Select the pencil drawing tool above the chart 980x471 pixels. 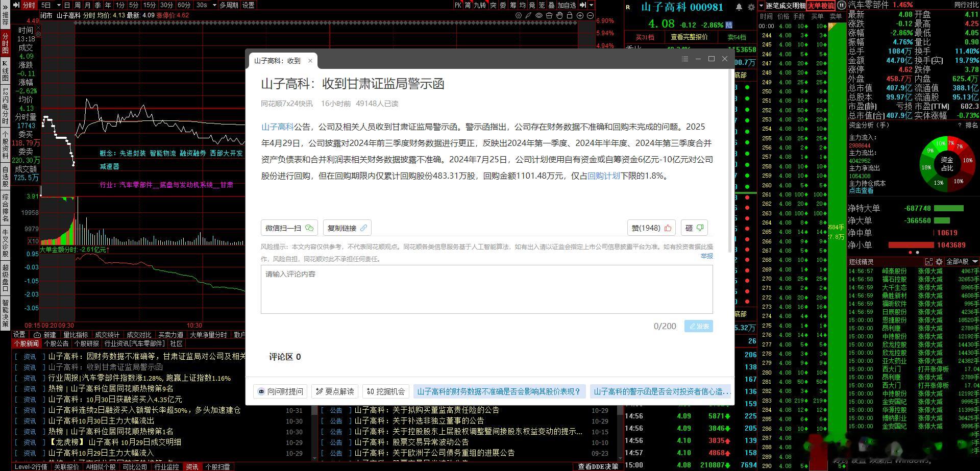coord(528,15)
